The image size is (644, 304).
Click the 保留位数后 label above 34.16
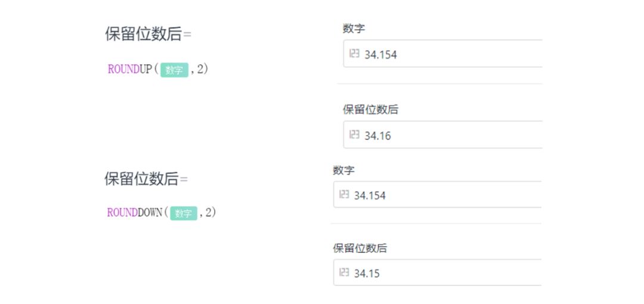tap(370, 110)
